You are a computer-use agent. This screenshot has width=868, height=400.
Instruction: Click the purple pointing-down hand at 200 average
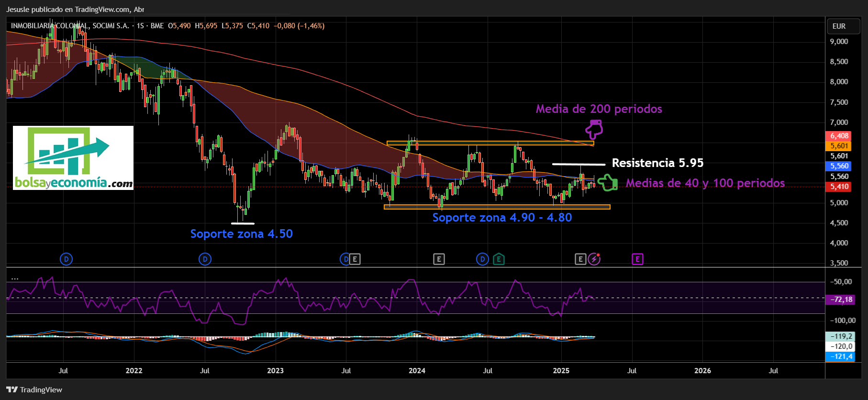click(594, 129)
